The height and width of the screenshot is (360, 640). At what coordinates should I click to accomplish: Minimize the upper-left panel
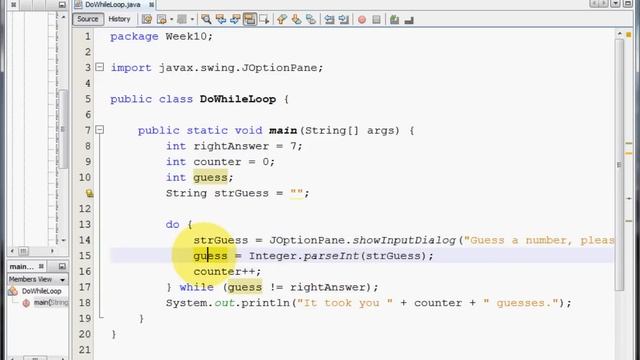click(62, 4)
